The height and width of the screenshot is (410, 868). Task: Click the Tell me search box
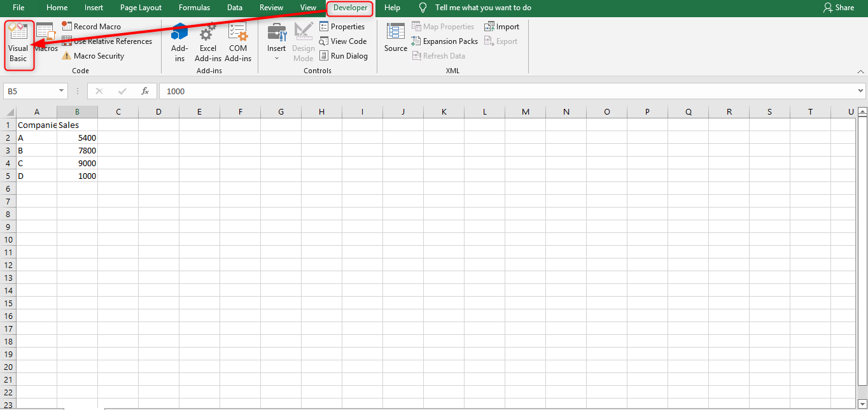tap(482, 8)
